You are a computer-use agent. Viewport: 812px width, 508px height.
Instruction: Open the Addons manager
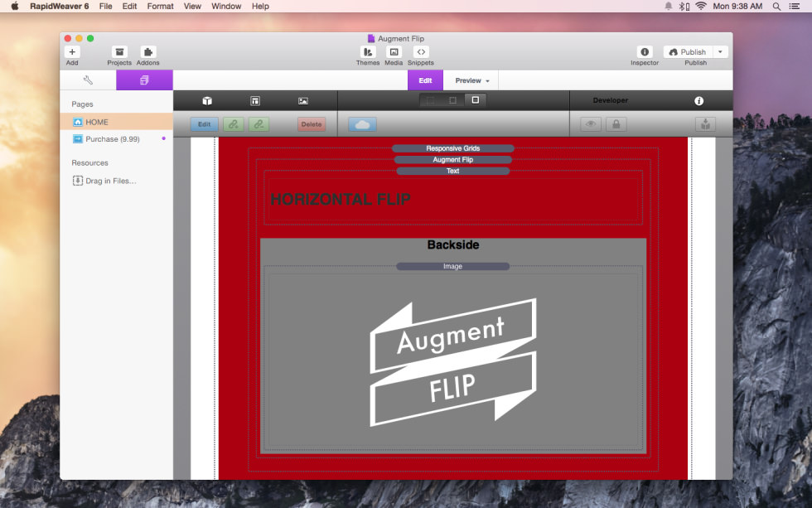148,51
